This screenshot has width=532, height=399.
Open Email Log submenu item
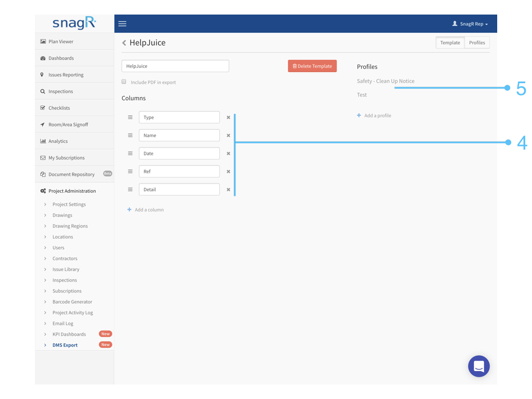(63, 323)
